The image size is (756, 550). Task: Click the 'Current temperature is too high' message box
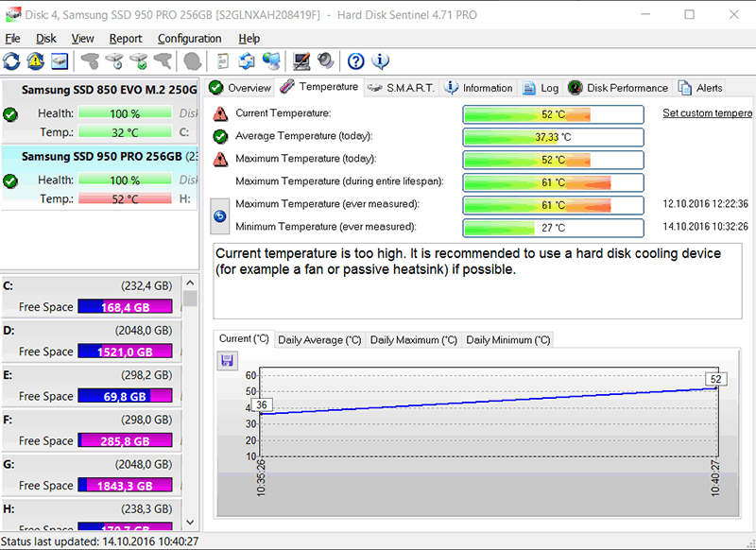coord(477,281)
